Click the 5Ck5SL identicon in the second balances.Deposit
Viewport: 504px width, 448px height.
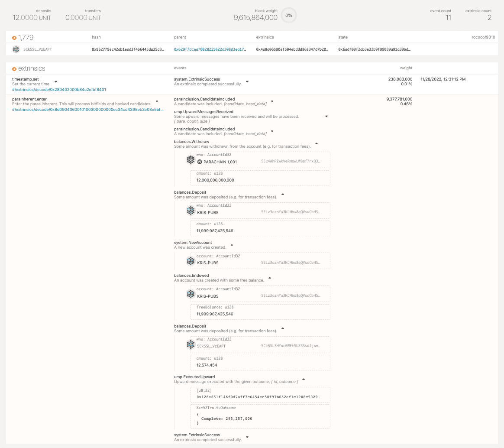[x=191, y=344]
